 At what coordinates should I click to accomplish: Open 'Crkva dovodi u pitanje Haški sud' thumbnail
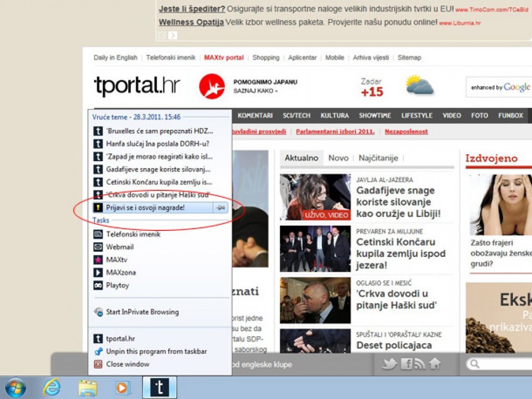point(315,300)
